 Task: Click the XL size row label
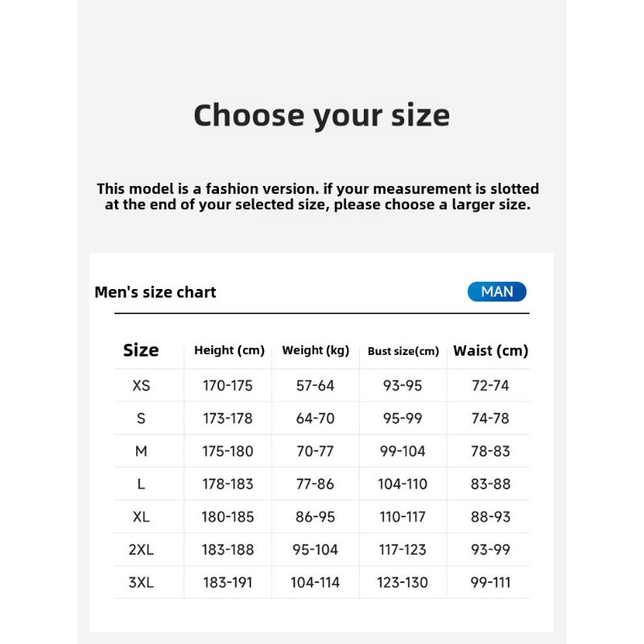[x=141, y=517]
